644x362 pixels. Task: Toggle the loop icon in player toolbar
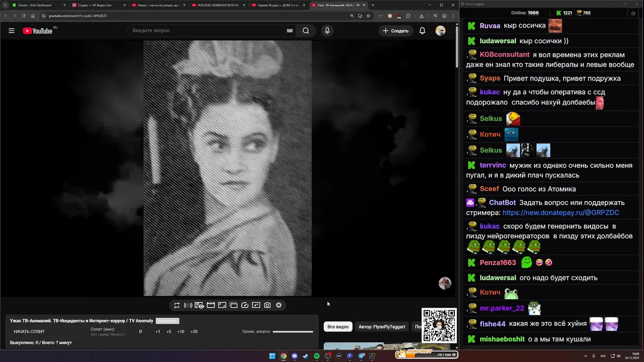click(177, 305)
